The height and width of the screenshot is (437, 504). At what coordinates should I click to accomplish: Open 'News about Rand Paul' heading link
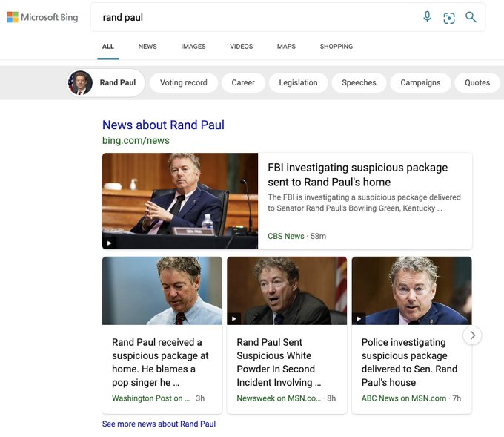pyautogui.click(x=163, y=125)
